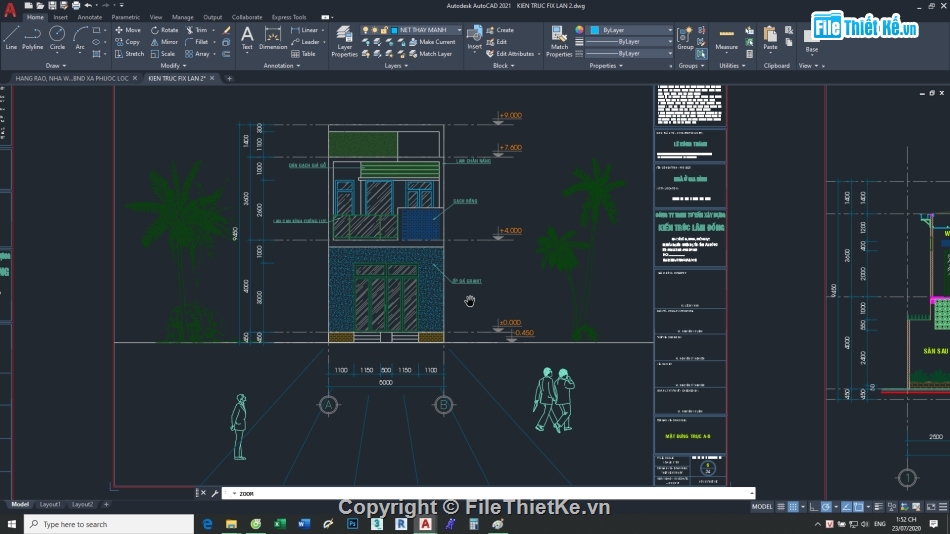Image resolution: width=950 pixels, height=534 pixels.
Task: Click Create block button
Action: [x=500, y=30]
